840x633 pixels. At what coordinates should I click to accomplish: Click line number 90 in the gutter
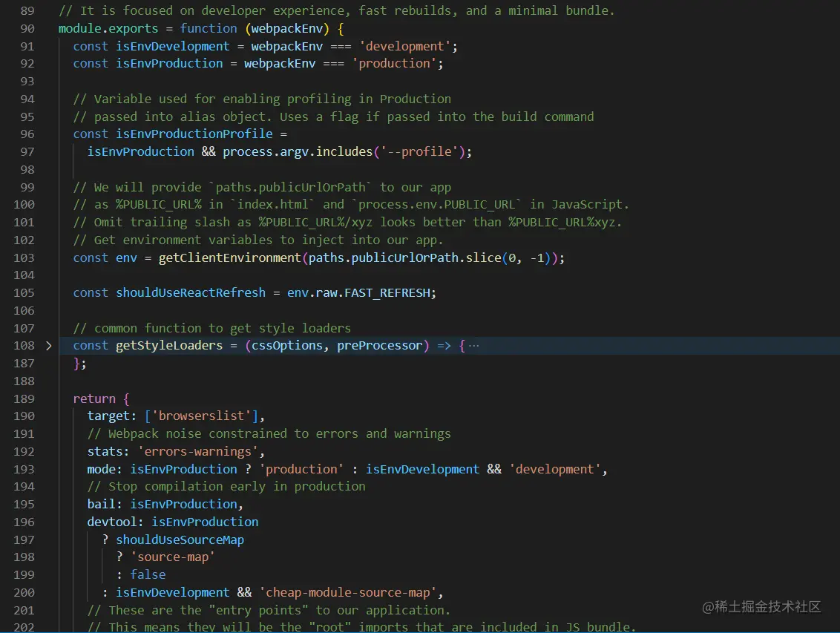pyautogui.click(x=27, y=28)
